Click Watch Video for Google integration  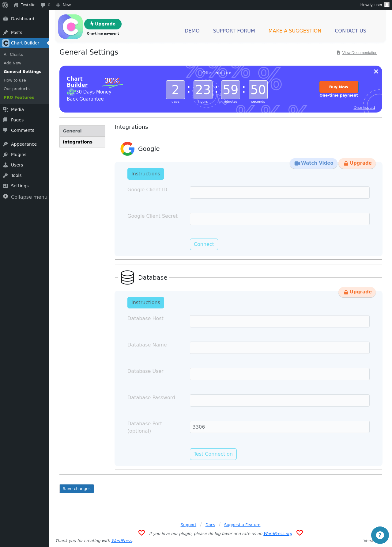(x=314, y=163)
